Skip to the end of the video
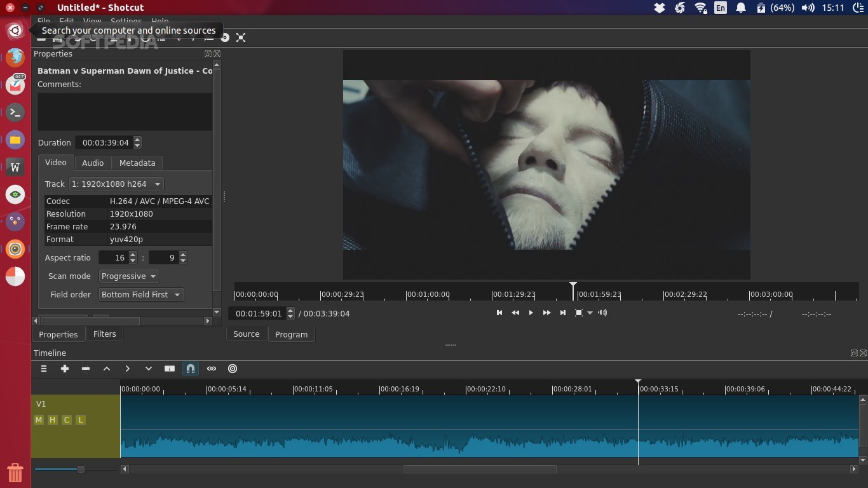The image size is (868, 488). click(562, 313)
